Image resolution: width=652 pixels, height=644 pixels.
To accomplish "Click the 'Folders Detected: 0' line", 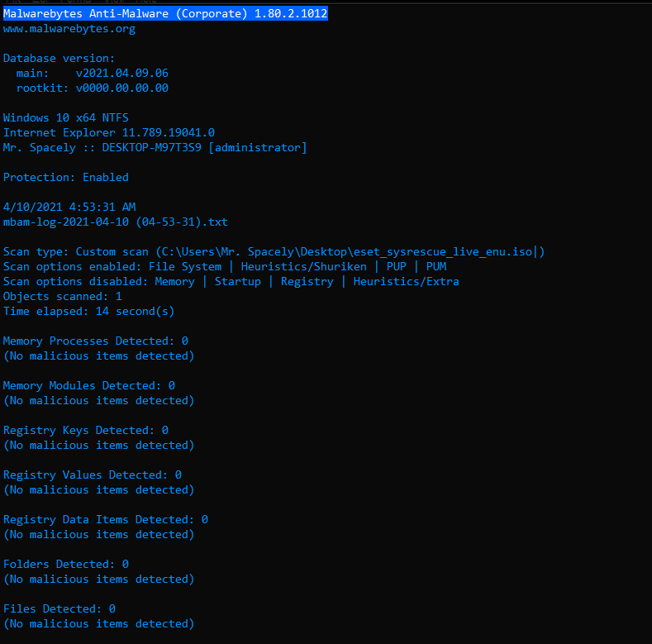I will (66, 564).
